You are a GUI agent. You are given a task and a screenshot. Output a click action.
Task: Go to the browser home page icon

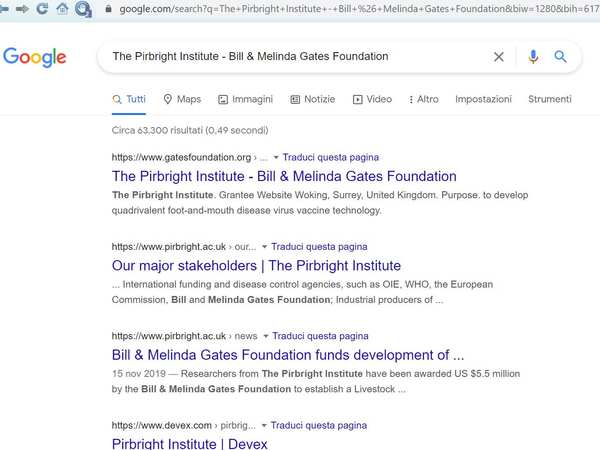point(62,8)
